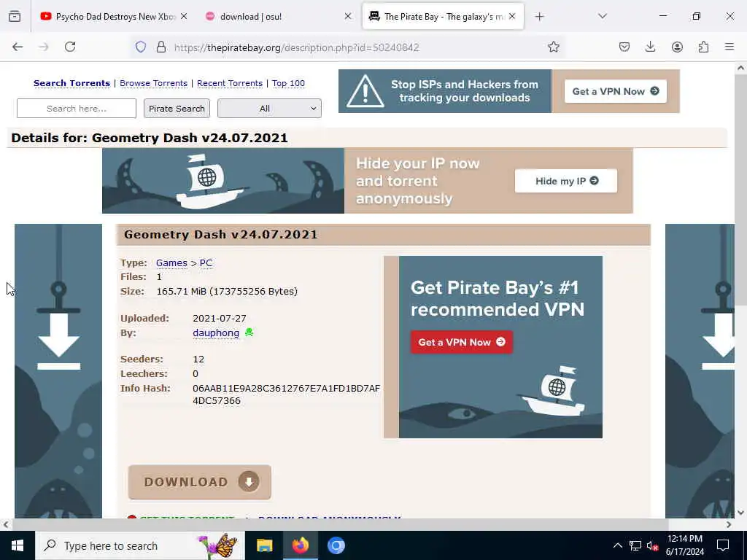
Task: Save page to Pocket
Action: (x=624, y=47)
